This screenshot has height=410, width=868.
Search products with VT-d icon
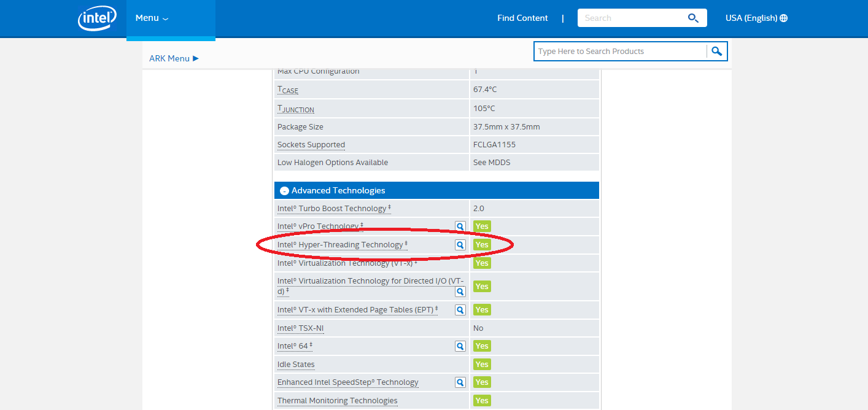pos(460,293)
